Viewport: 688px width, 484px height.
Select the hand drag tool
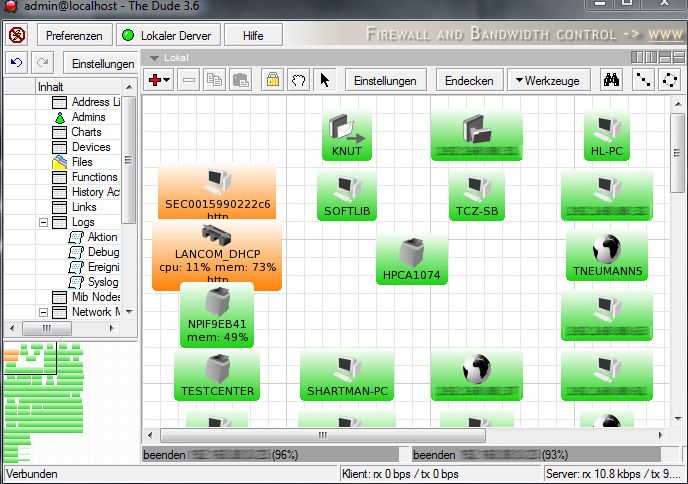297,81
